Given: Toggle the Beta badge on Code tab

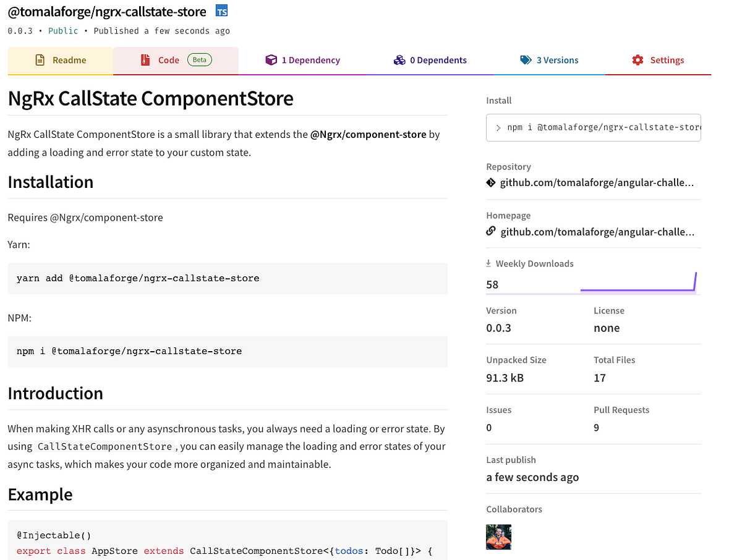Looking at the screenshot, I should pyautogui.click(x=199, y=60).
